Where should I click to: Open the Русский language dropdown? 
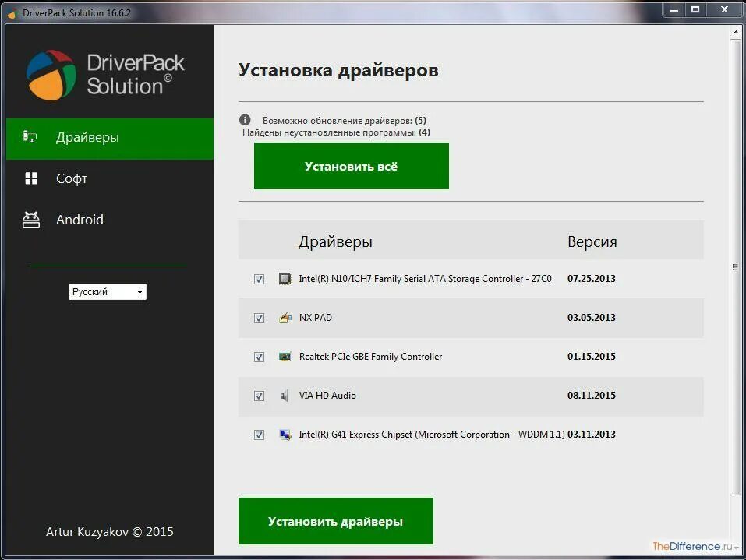tap(108, 292)
